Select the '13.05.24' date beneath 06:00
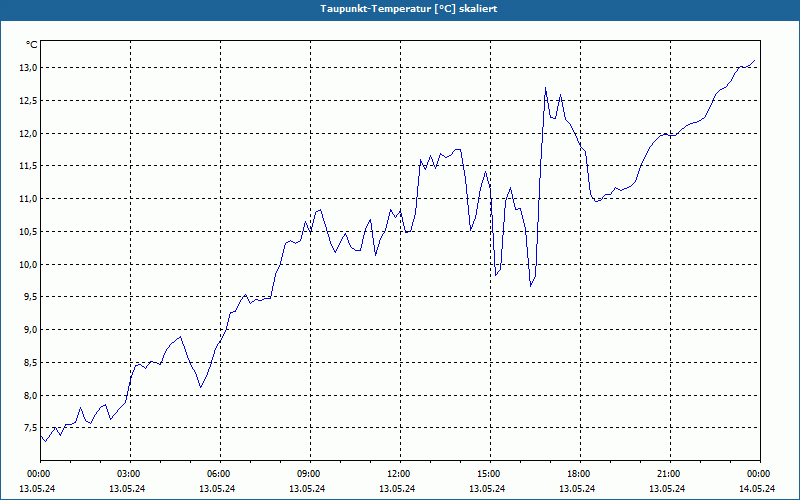 point(217,488)
